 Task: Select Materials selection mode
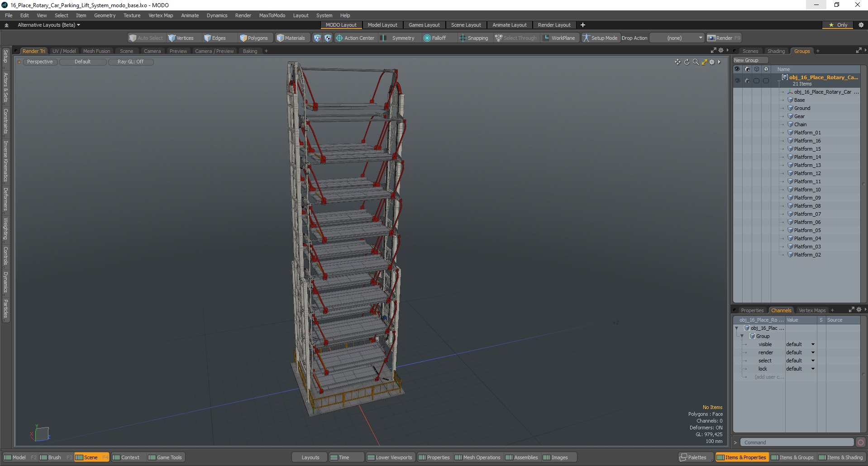coord(291,38)
